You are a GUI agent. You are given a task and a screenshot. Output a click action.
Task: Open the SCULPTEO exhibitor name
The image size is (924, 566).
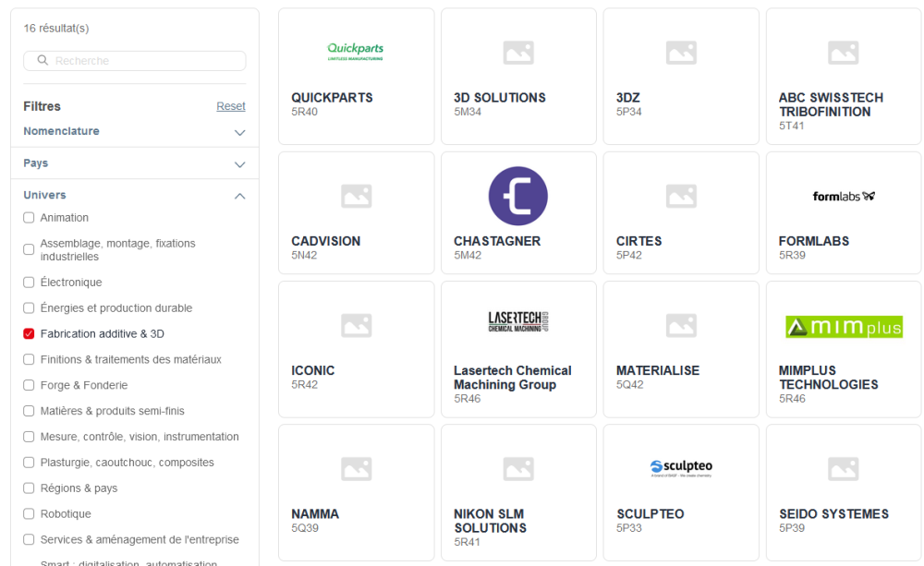tap(650, 513)
